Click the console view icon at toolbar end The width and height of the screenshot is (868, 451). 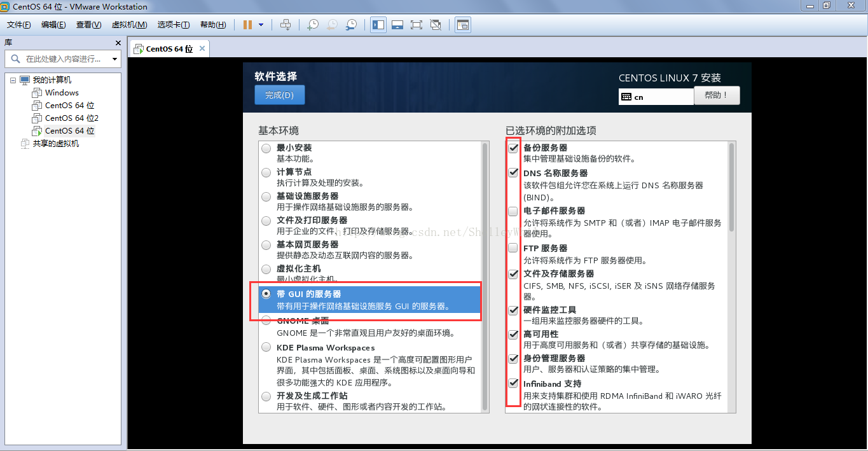(463, 25)
